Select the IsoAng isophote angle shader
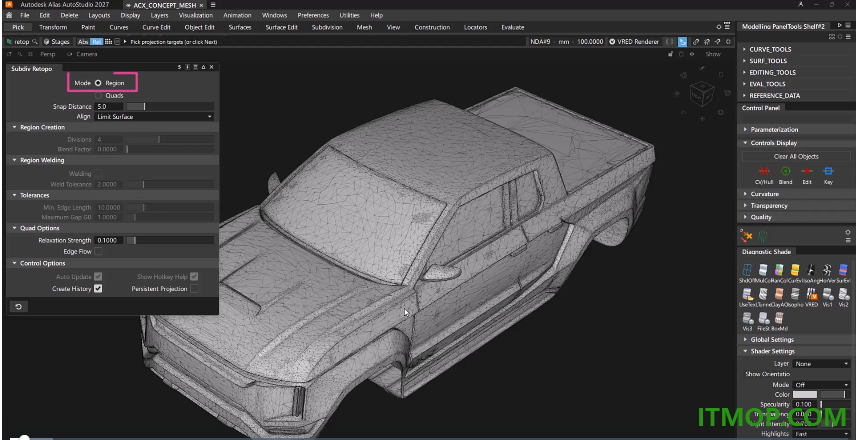 (x=811, y=272)
